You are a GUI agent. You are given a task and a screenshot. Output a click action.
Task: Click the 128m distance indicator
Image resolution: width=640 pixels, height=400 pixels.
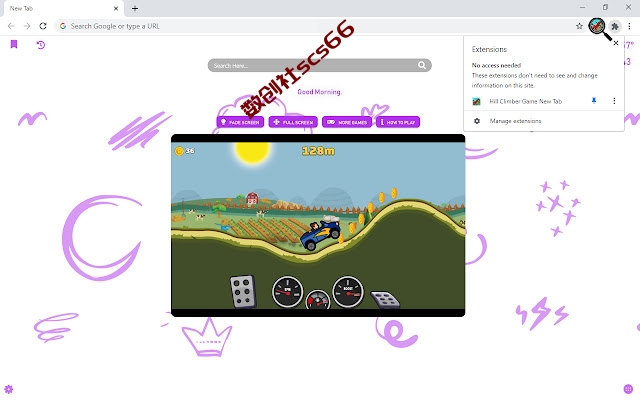318,151
